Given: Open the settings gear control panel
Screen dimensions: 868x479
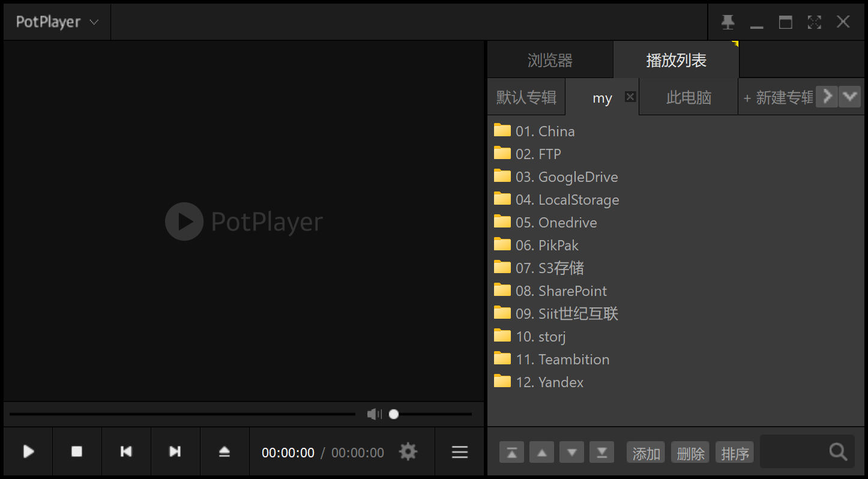Looking at the screenshot, I should click(408, 452).
